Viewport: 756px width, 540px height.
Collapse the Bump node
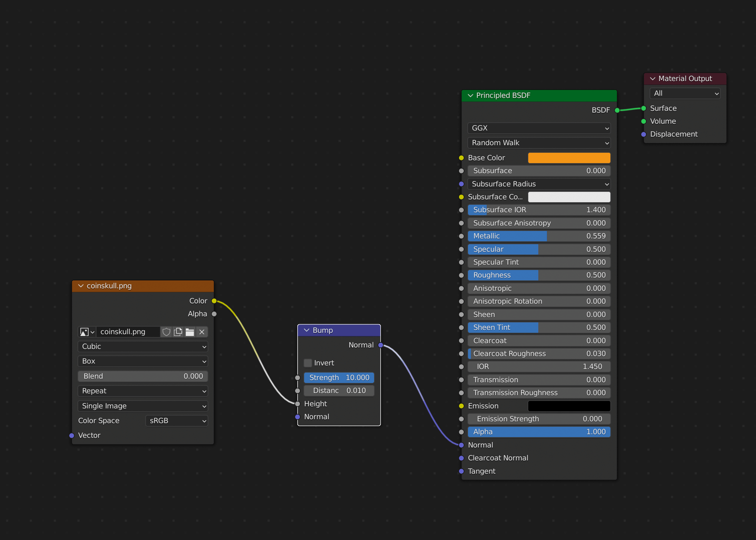coord(307,330)
